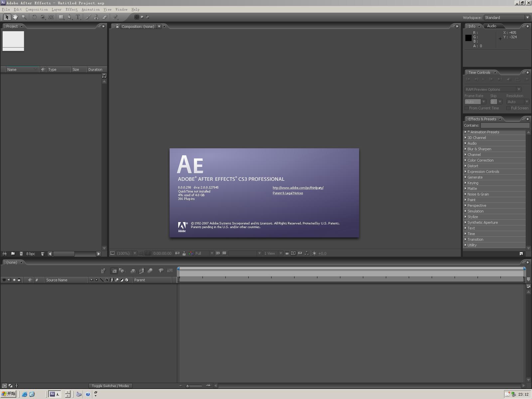This screenshot has width=532, height=399.
Task: Click Toggle Switches / Modes button
Action: [x=110, y=386]
